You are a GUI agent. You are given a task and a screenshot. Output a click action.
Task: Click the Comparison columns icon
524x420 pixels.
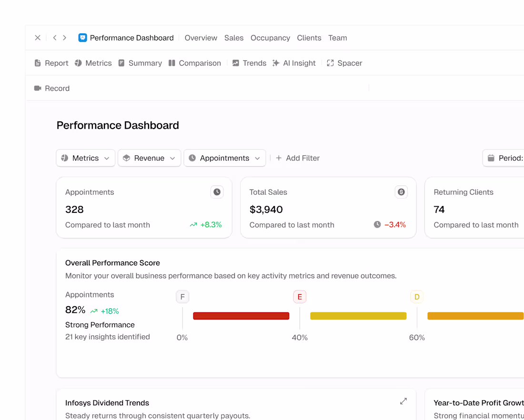coord(172,63)
